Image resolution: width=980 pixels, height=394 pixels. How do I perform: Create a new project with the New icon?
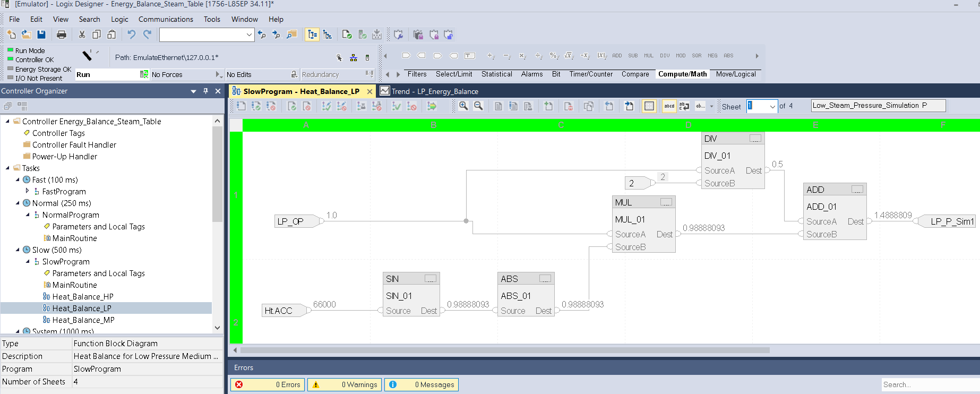click(11, 35)
